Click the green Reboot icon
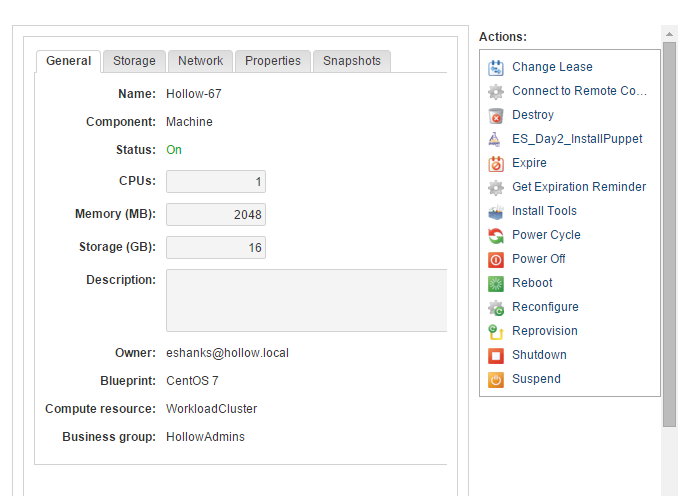684x496 pixels. 495,283
